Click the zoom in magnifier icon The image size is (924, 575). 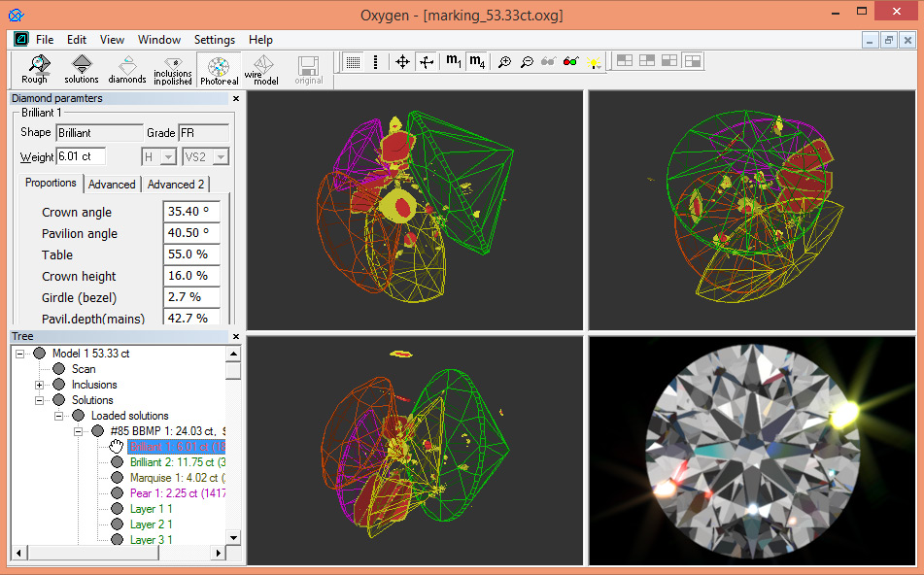(504, 61)
